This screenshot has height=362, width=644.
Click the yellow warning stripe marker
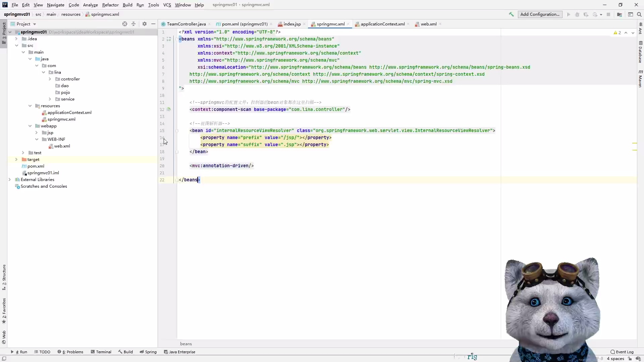pyautogui.click(x=634, y=143)
